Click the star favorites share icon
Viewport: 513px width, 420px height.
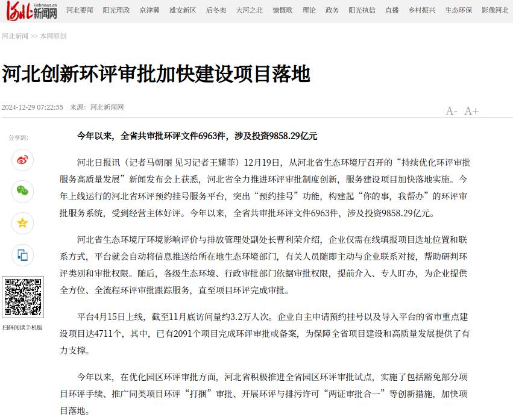(x=22, y=223)
